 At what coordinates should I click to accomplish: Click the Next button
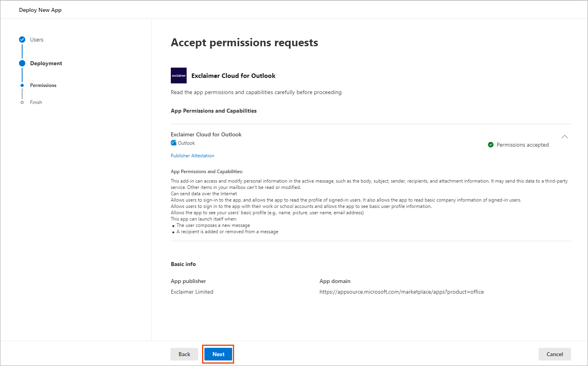(218, 354)
